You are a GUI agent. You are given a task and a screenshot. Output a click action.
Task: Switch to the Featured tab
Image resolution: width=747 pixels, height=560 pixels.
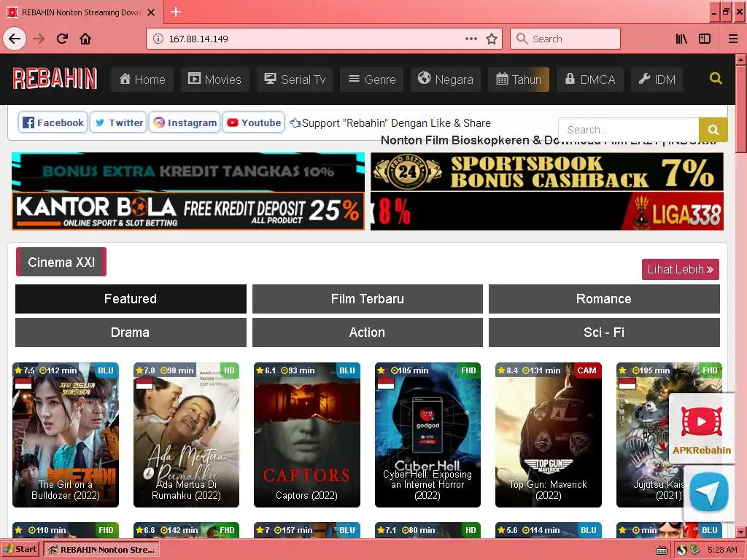click(x=131, y=298)
